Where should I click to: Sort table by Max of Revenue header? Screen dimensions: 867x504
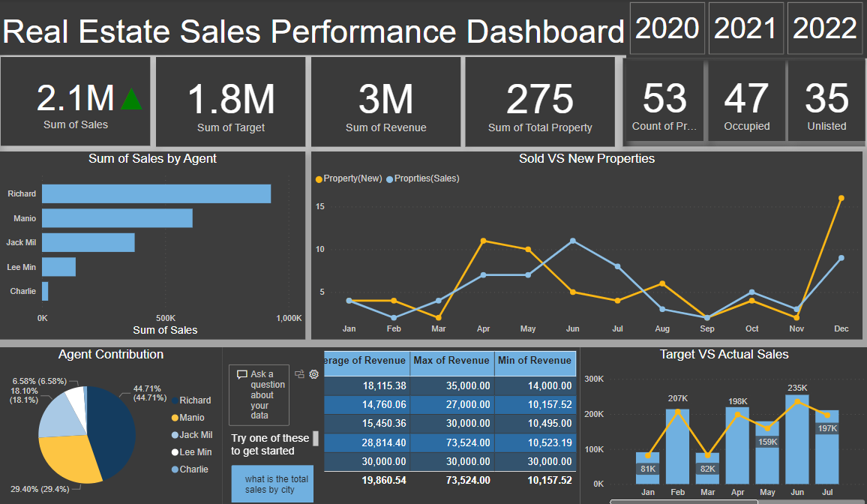[x=451, y=361]
